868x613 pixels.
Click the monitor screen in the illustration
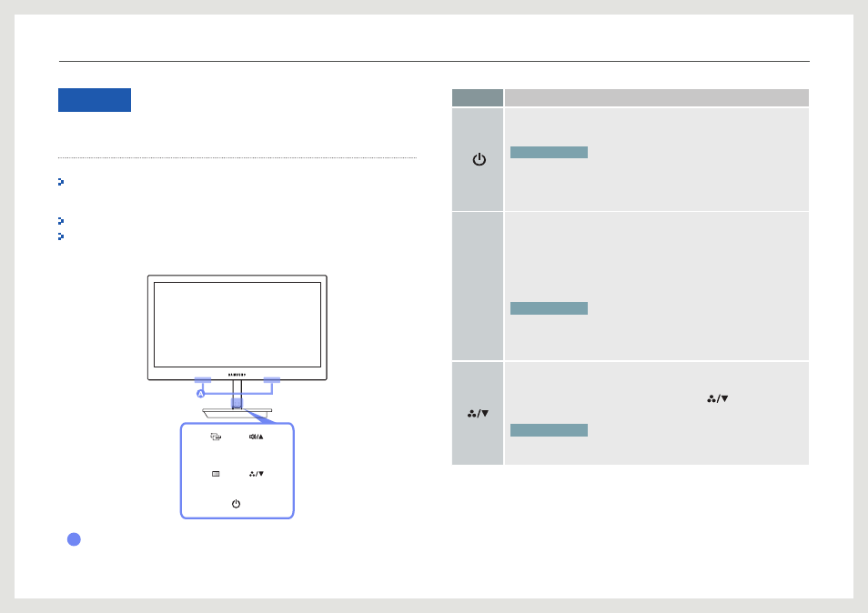coord(237,325)
